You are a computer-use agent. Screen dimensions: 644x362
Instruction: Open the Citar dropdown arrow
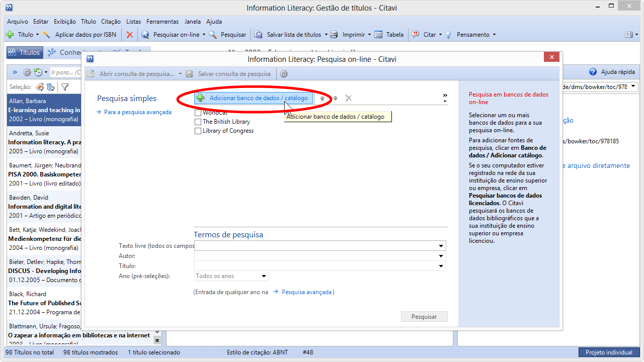tap(440, 35)
